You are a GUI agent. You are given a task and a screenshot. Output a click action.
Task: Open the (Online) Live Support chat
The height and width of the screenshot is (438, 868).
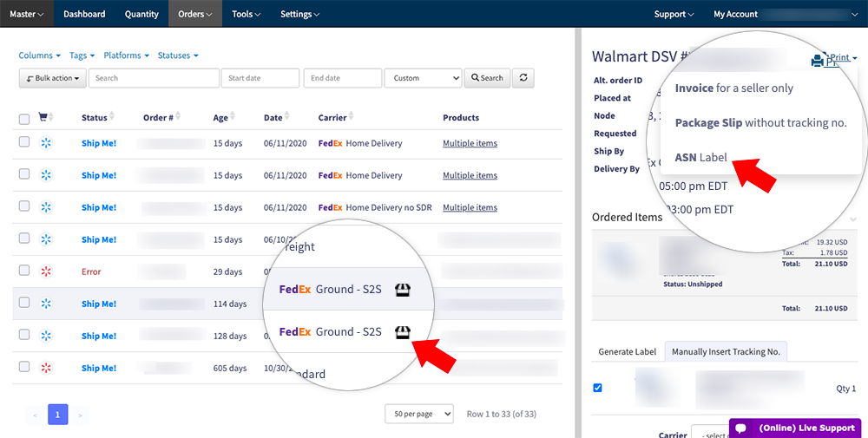pyautogui.click(x=795, y=428)
